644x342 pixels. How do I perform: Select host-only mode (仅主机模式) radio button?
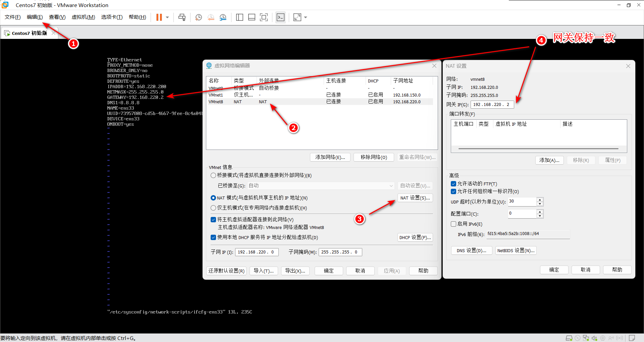coord(213,208)
